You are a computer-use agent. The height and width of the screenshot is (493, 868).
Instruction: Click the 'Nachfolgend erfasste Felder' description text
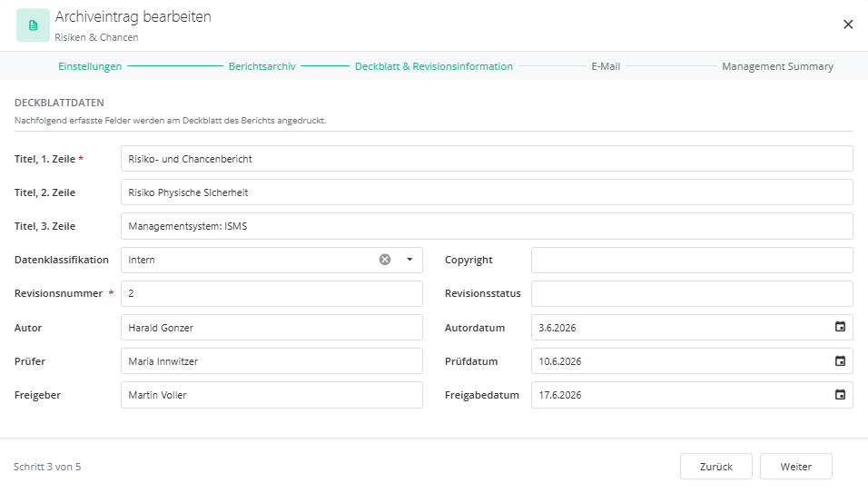click(x=170, y=120)
